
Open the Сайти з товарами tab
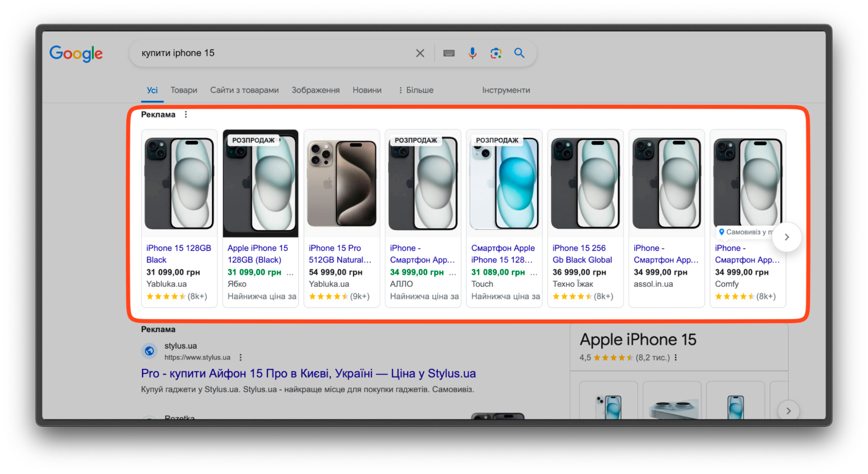click(x=244, y=90)
